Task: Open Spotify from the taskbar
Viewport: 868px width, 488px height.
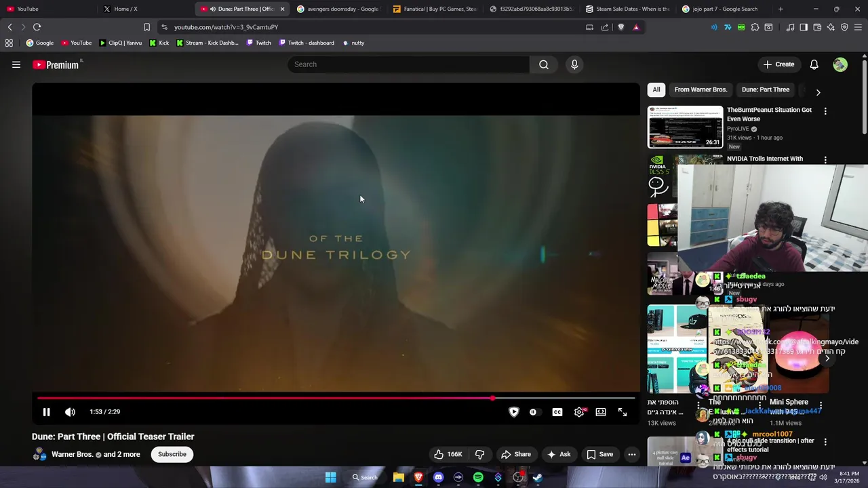Action: [478, 477]
